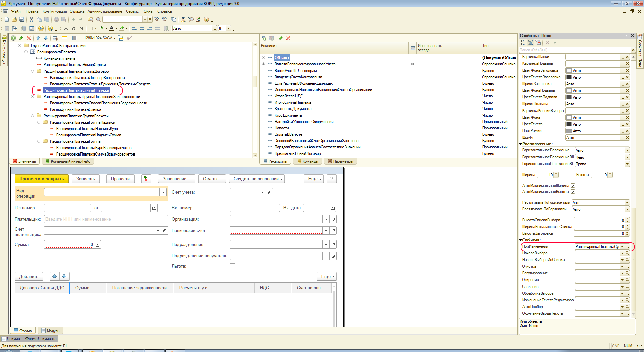Click the Добавить button above the table
The width and height of the screenshot is (644, 352).
point(29,277)
